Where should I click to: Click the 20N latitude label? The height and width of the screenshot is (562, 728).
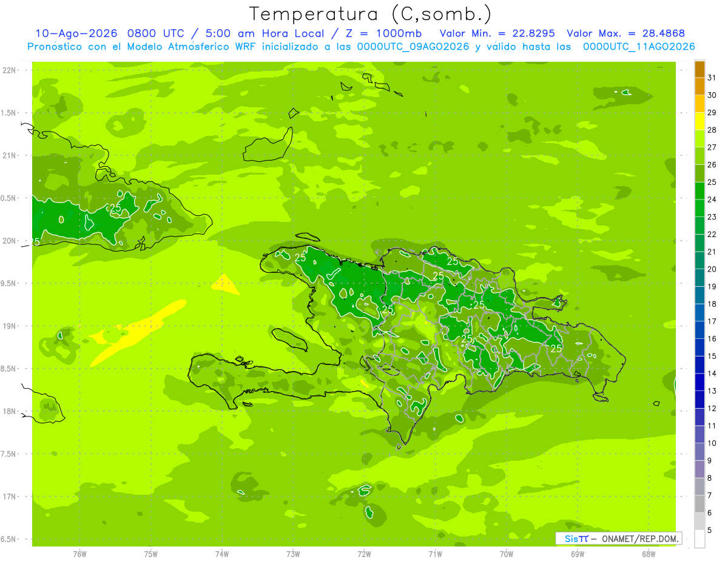coord(8,241)
